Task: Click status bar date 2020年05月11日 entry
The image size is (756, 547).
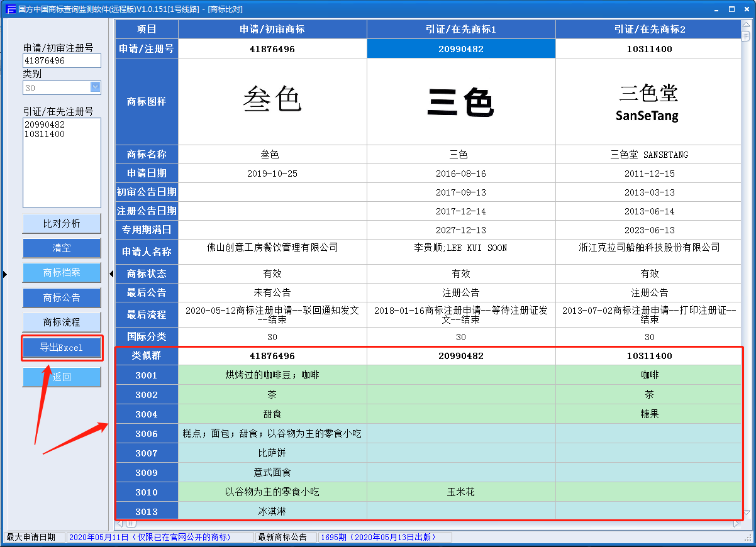Action: [x=160, y=537]
